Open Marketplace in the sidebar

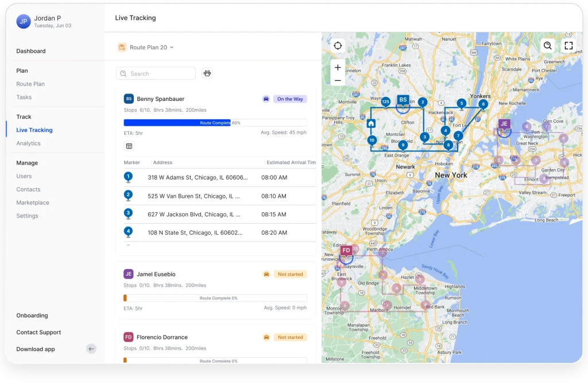pyautogui.click(x=33, y=202)
